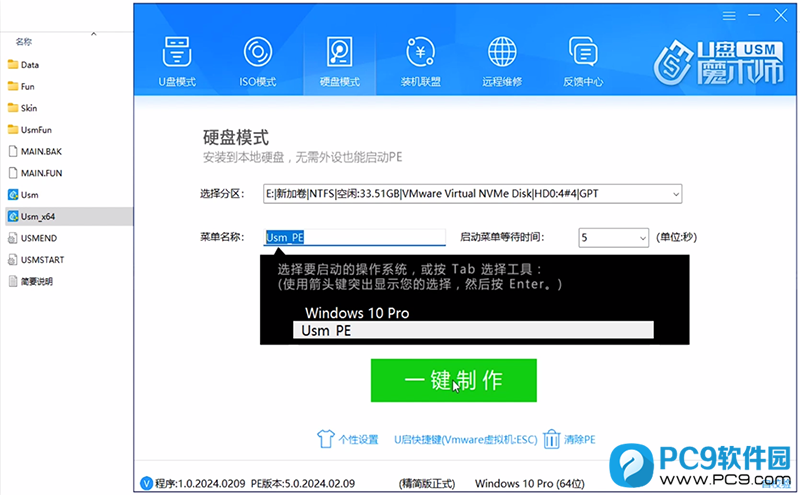The width and height of the screenshot is (800, 495).
Task: Click the Fun folder icon
Action: (x=13, y=87)
